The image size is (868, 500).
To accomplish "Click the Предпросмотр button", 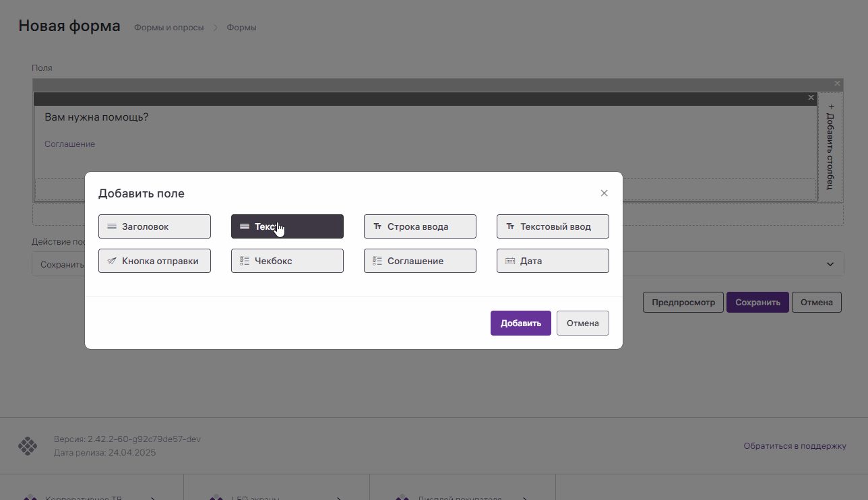I will pos(683,303).
